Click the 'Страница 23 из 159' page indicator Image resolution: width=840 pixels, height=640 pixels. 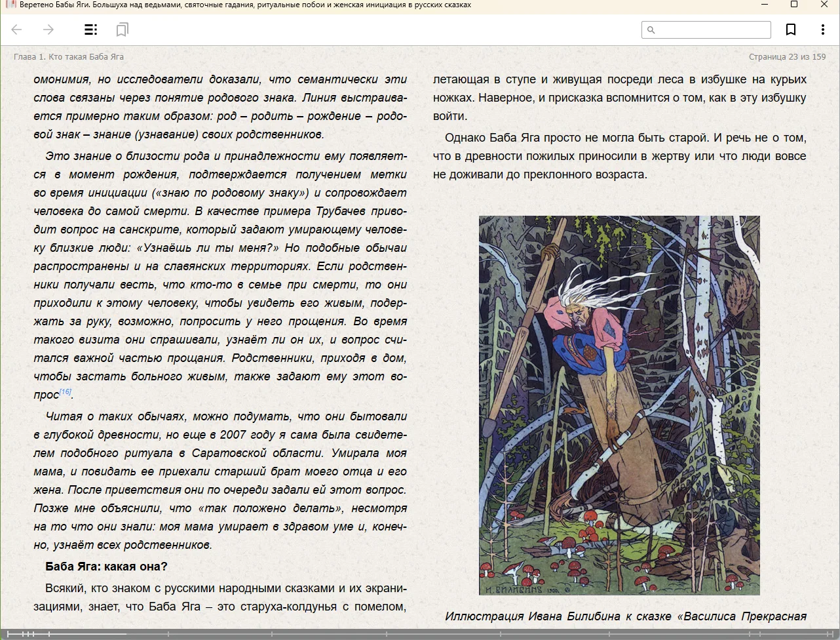click(787, 57)
